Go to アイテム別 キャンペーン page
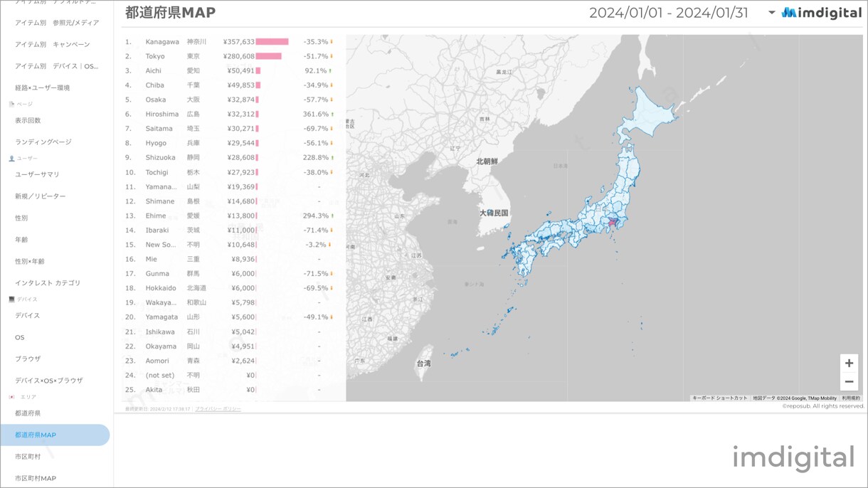Screen dimensions: 868x488 53,45
